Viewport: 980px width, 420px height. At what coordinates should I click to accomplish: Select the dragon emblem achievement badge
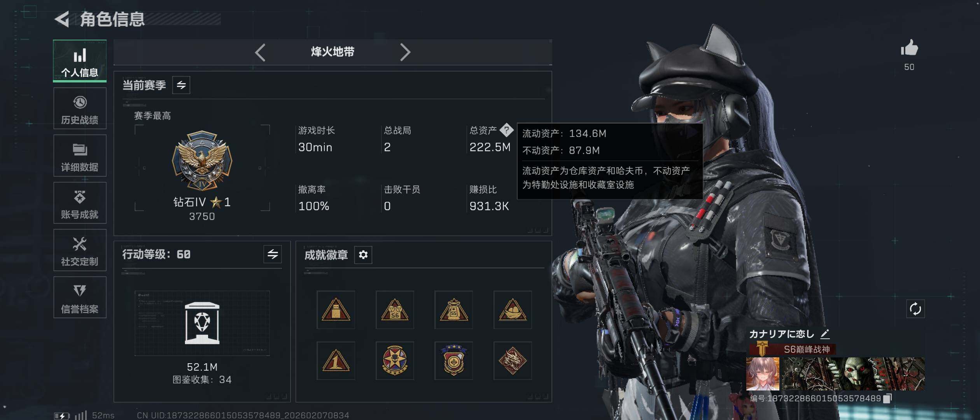(513, 361)
